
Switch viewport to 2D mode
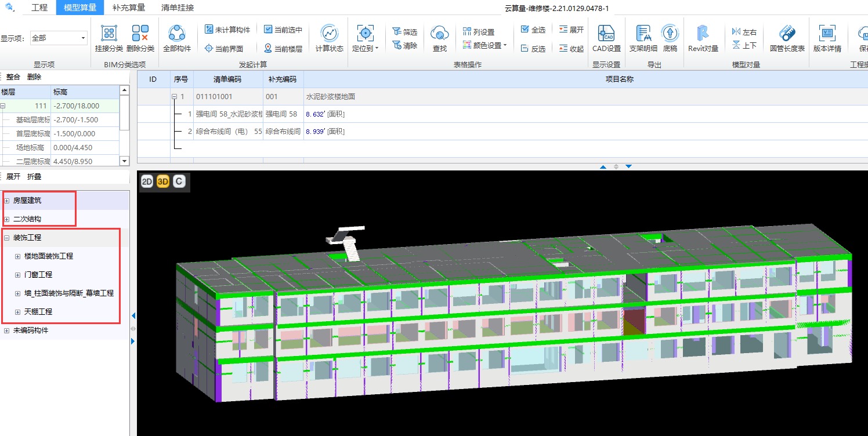[x=147, y=181]
